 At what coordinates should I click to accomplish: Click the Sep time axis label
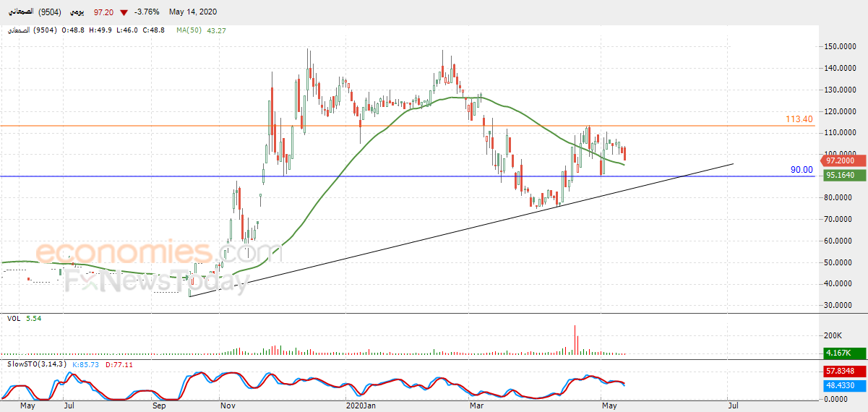(x=160, y=406)
